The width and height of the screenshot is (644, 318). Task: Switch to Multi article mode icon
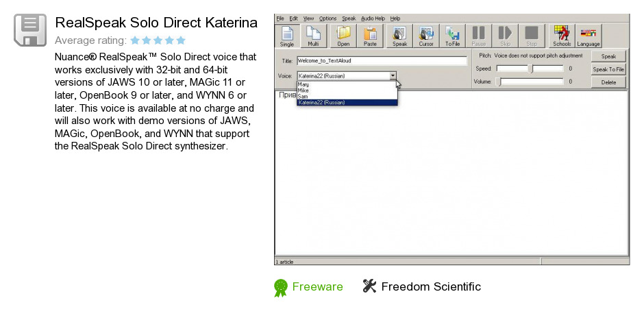pos(313,36)
